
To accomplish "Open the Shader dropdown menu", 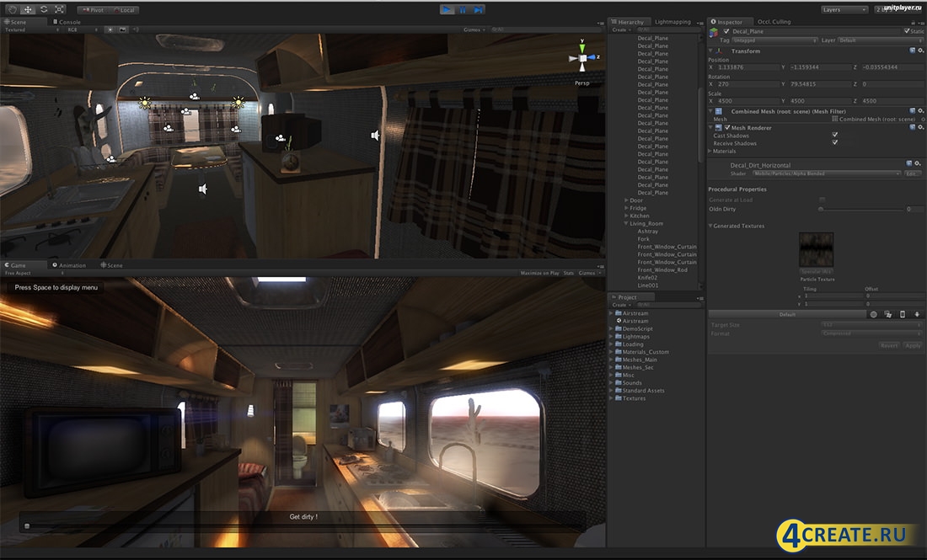I will tap(827, 173).
